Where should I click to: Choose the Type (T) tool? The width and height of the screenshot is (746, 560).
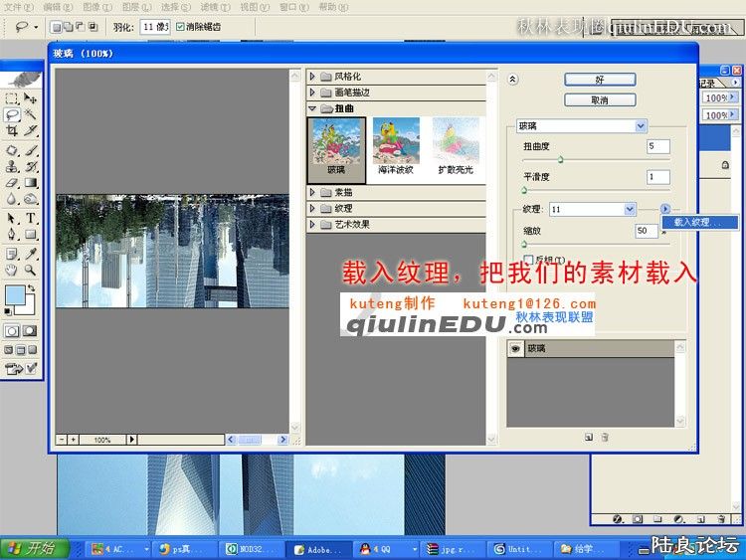[31, 218]
